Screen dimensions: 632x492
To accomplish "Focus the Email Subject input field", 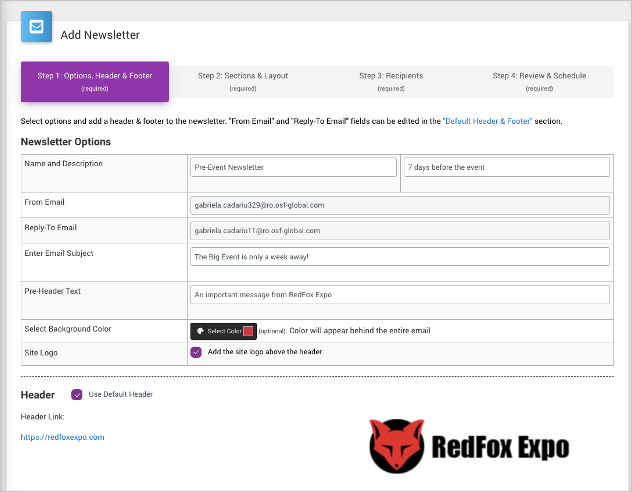I will click(x=399, y=256).
